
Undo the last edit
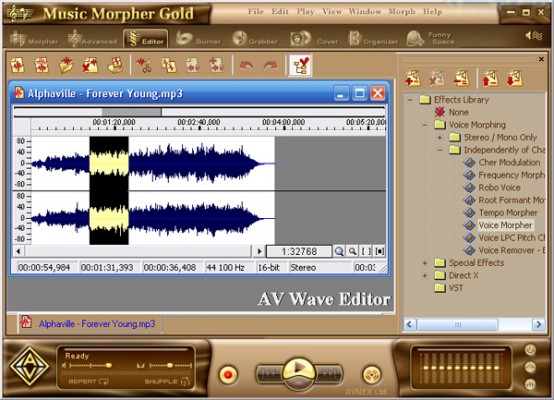246,65
